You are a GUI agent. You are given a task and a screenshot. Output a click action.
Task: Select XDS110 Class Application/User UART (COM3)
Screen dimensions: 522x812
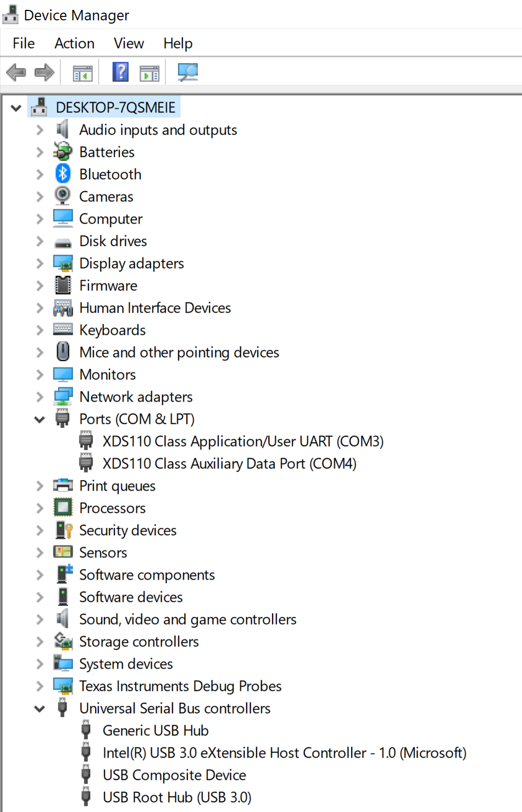point(242,442)
